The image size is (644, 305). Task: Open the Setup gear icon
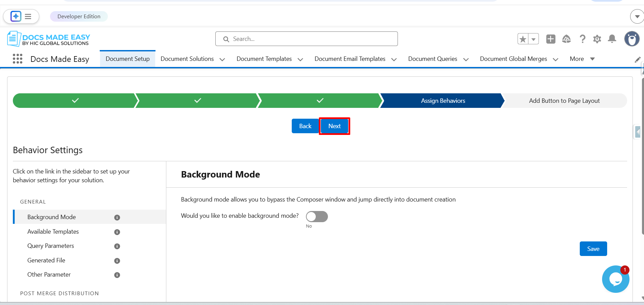point(597,39)
